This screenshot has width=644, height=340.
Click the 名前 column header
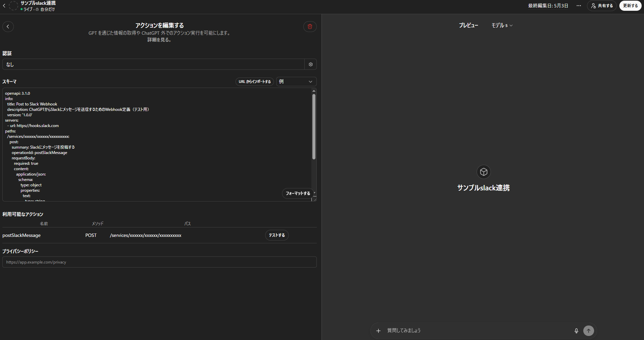pos(44,224)
